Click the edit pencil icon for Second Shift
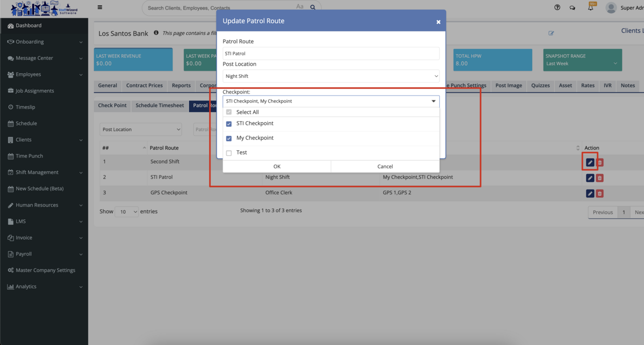The image size is (644, 345). coord(590,162)
